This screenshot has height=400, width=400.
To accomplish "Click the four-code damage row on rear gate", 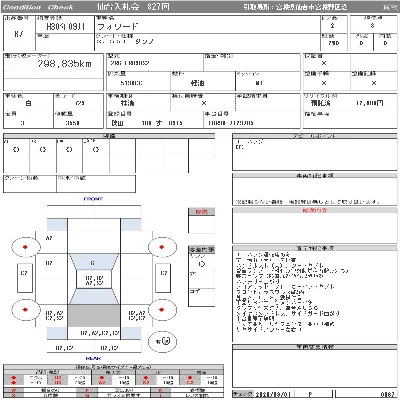I will (100, 333).
